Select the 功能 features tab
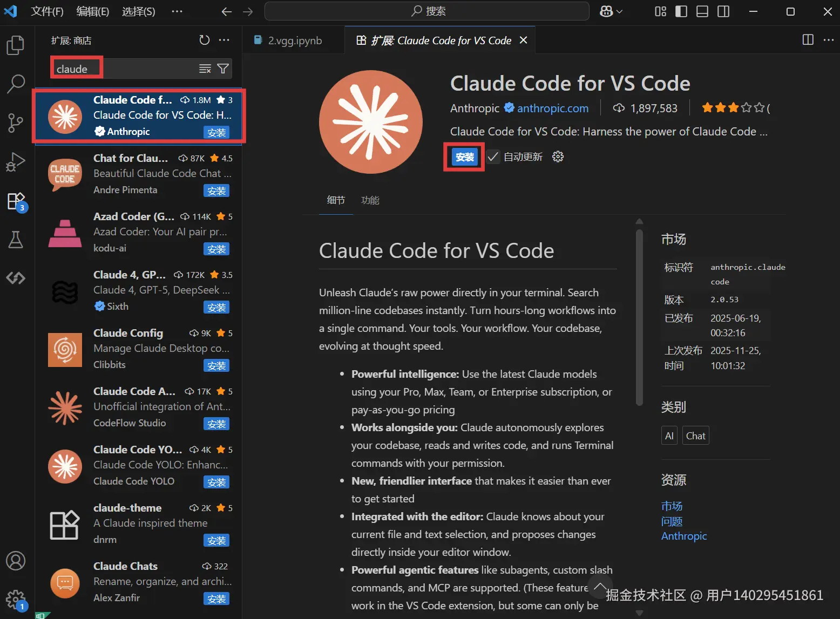840x619 pixels. 370,200
